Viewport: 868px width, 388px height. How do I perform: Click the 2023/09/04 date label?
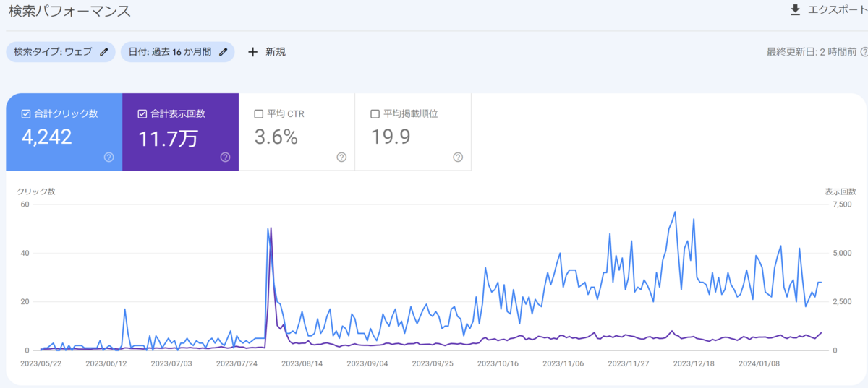pyautogui.click(x=367, y=363)
